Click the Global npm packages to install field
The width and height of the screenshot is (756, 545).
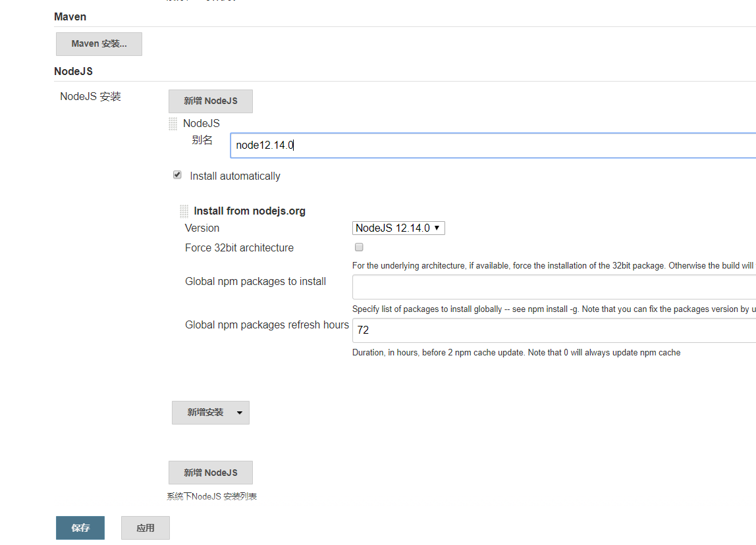(x=554, y=287)
